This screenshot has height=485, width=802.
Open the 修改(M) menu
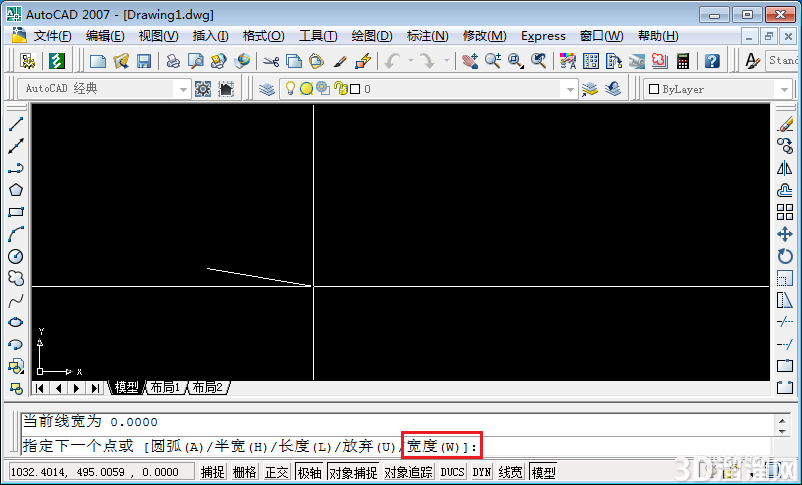(x=484, y=36)
